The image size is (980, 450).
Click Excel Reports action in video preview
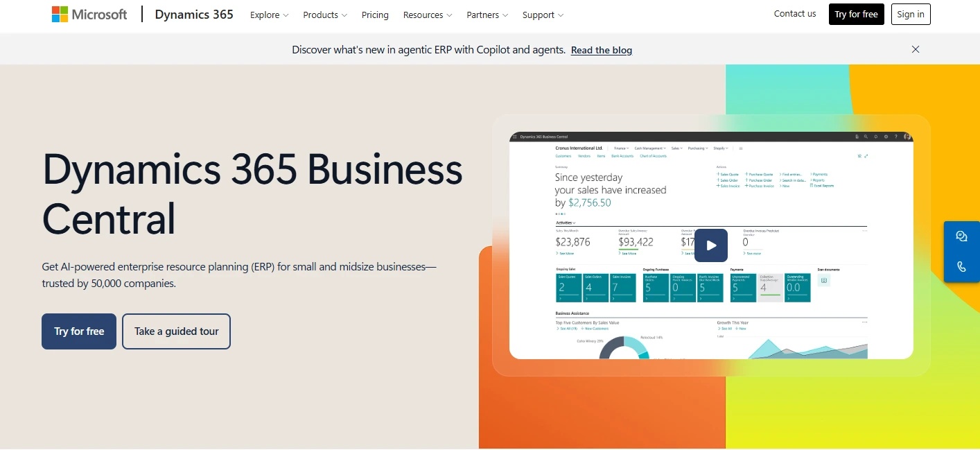click(822, 186)
